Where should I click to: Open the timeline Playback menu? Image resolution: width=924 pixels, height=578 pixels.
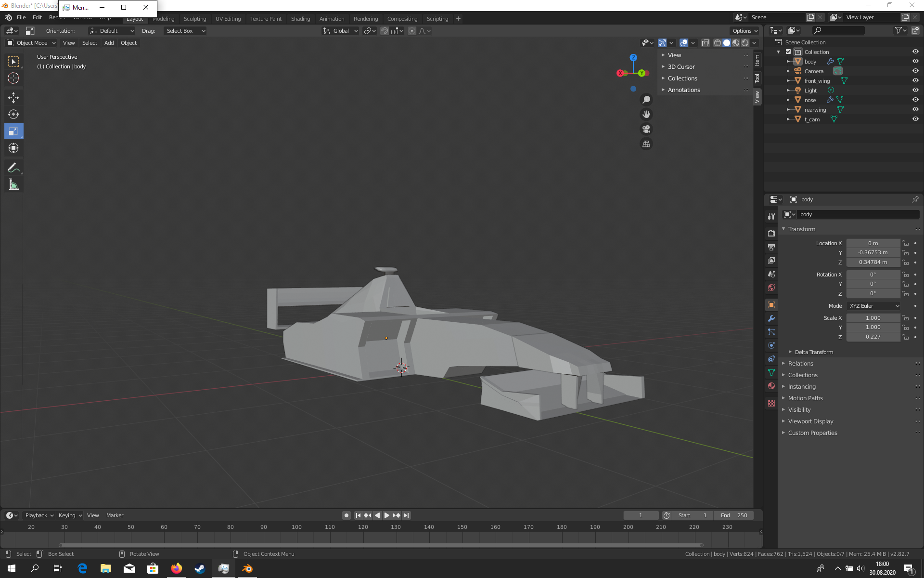tap(39, 515)
